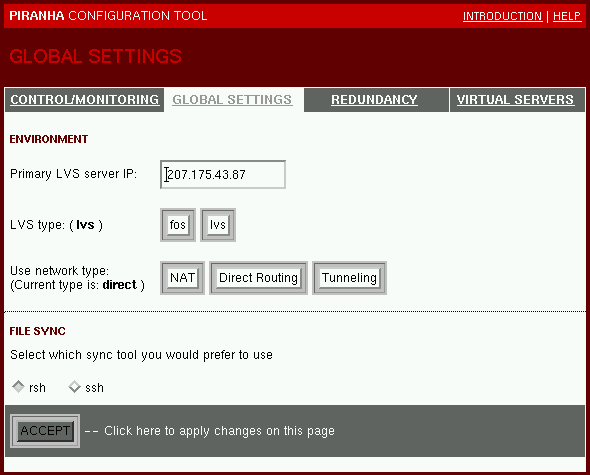Click the Environment section heading
Screen dimensions: 590x475
[x=49, y=139]
